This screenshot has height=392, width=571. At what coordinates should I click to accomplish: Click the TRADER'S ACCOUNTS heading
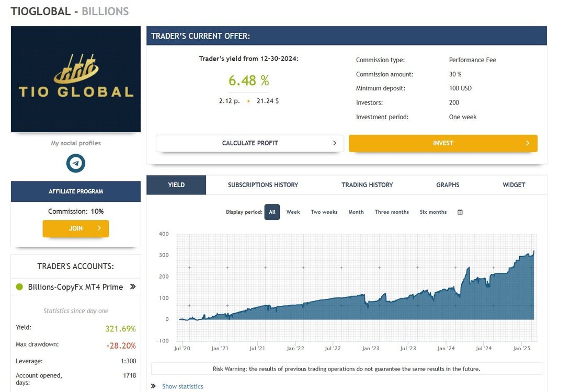pos(75,267)
